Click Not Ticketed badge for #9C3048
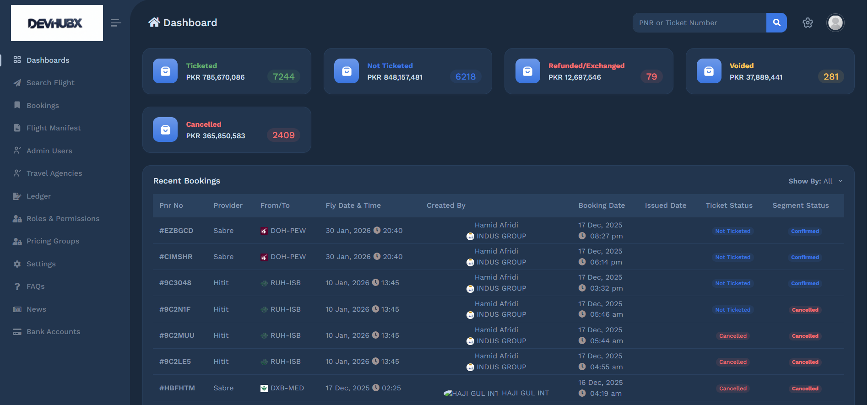This screenshot has height=405, width=868. [732, 283]
